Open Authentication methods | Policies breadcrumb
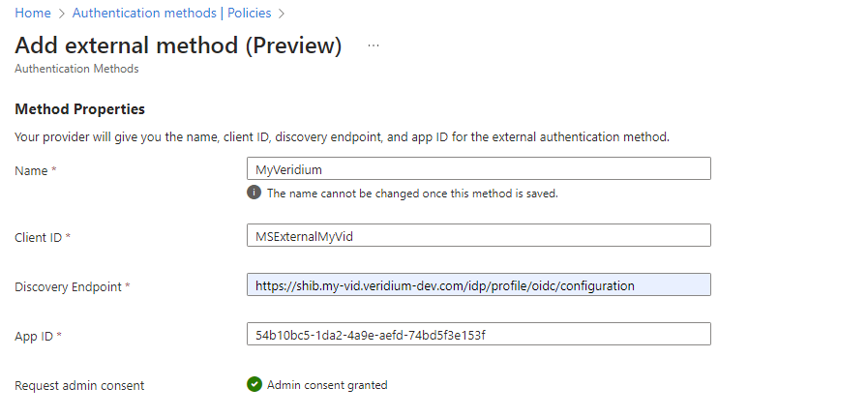The image size is (868, 417). coord(171,14)
